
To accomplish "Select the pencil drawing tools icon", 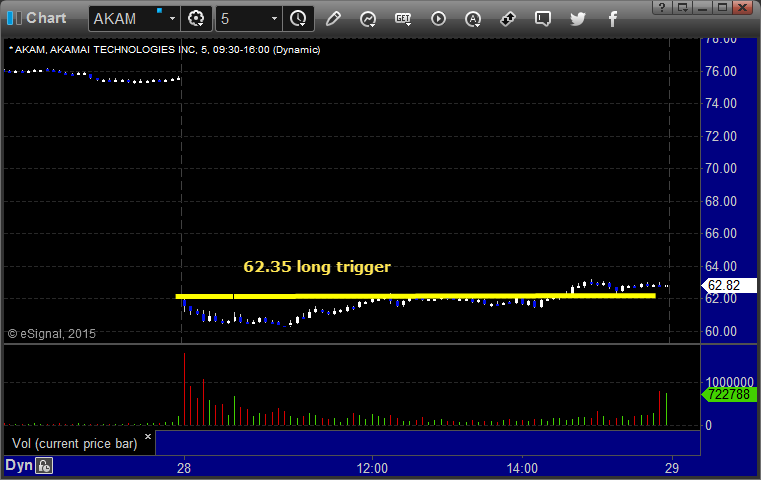I will tap(333, 19).
